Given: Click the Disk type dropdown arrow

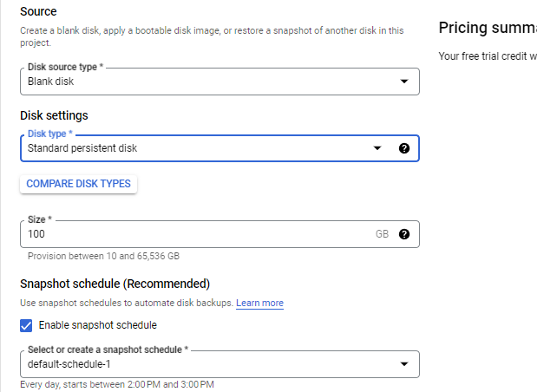Looking at the screenshot, I should coord(377,148).
